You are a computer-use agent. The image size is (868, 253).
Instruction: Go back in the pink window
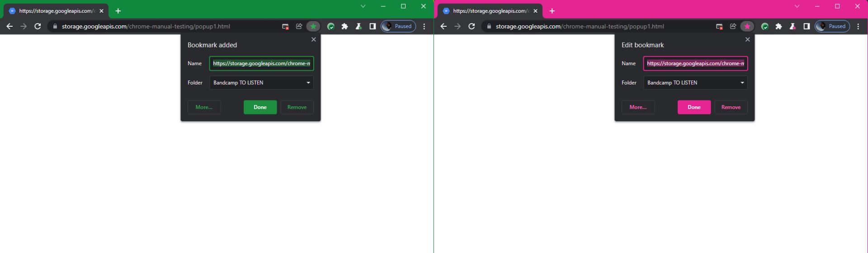click(x=443, y=26)
